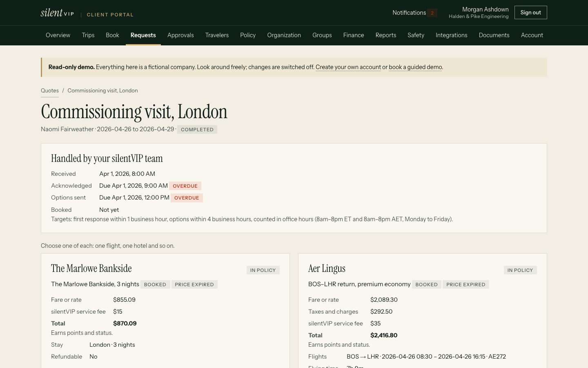This screenshot has width=588, height=368.
Task: Switch to the Approvals tab
Action: point(180,35)
